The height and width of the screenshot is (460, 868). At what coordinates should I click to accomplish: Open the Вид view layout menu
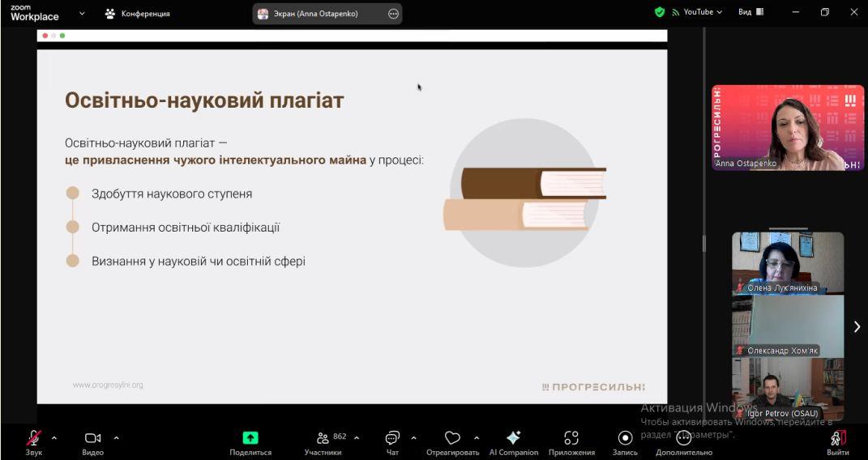tap(750, 11)
